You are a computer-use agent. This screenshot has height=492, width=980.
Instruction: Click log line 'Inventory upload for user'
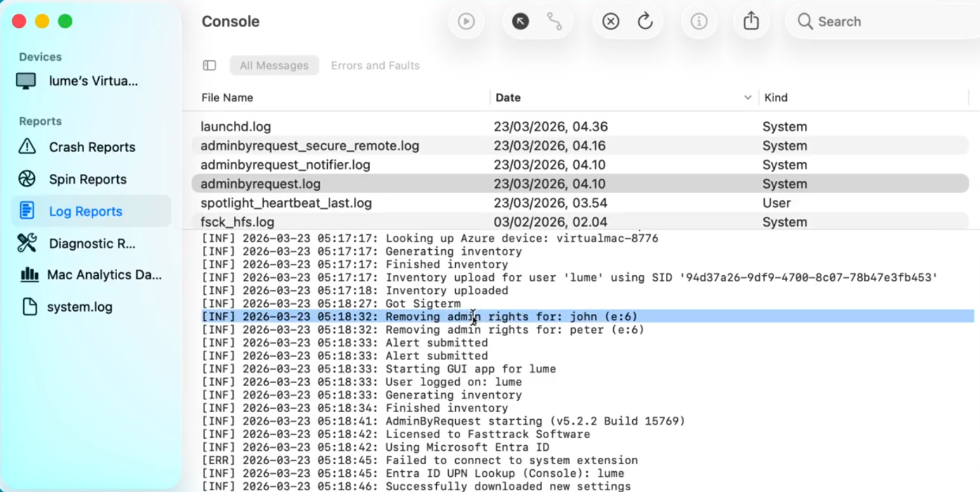(570, 277)
